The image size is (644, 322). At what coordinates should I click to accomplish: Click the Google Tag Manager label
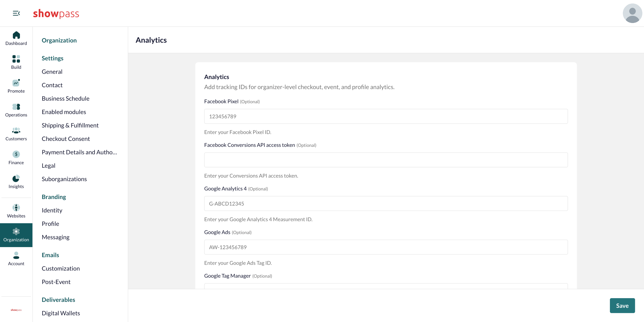click(x=227, y=276)
